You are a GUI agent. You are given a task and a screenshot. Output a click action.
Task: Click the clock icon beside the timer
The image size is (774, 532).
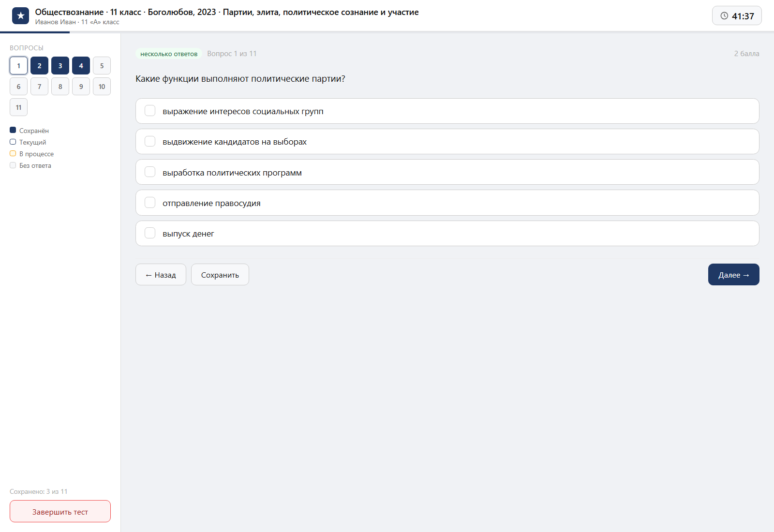(724, 16)
